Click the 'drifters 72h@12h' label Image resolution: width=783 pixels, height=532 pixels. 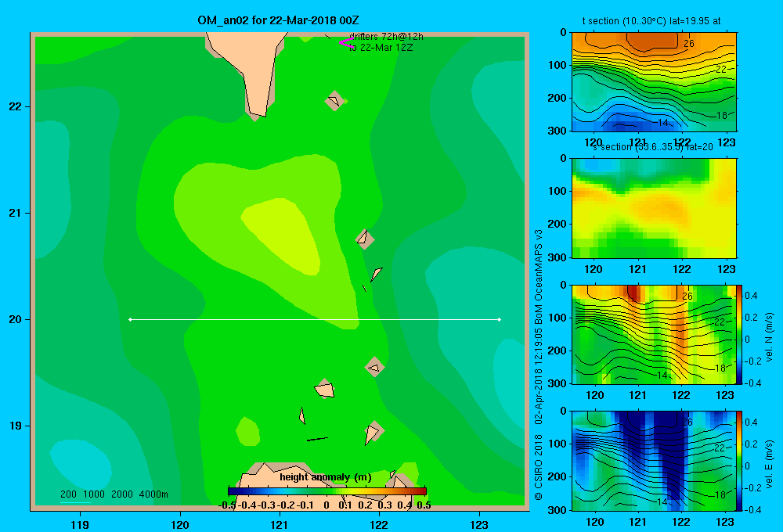386,37
